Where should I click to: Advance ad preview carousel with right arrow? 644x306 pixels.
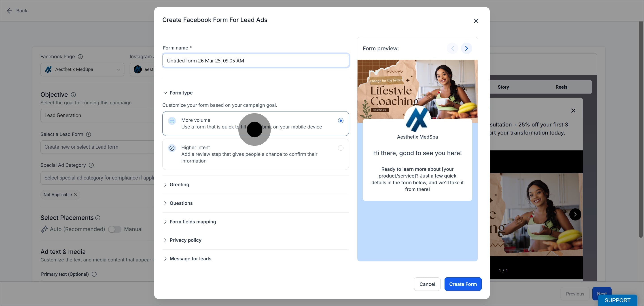tap(575, 214)
